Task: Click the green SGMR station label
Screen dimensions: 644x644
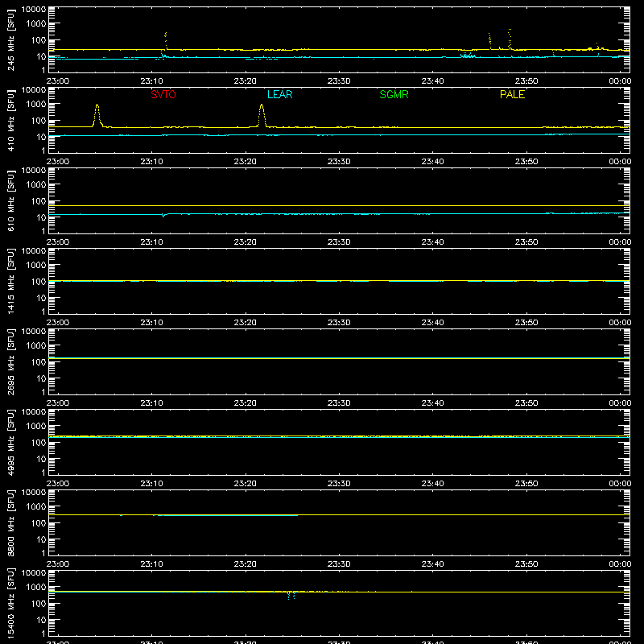Action: coord(394,94)
